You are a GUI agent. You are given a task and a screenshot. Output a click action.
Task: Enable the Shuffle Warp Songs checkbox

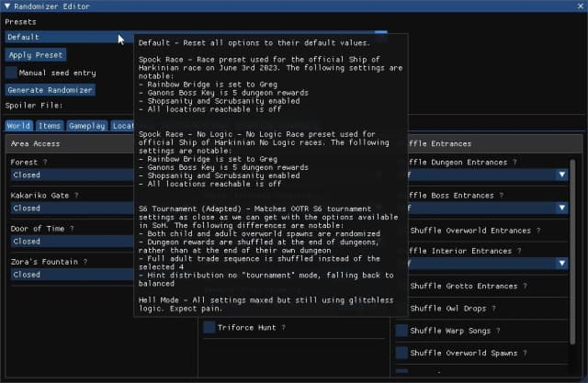(x=401, y=331)
